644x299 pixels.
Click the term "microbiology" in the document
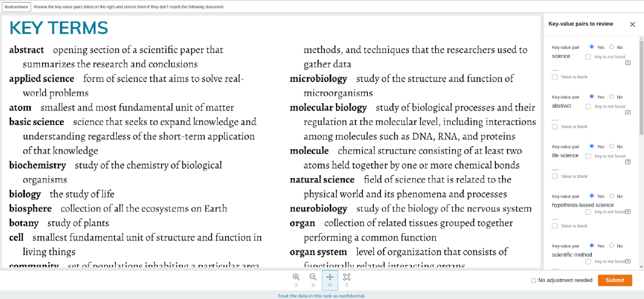(318, 79)
